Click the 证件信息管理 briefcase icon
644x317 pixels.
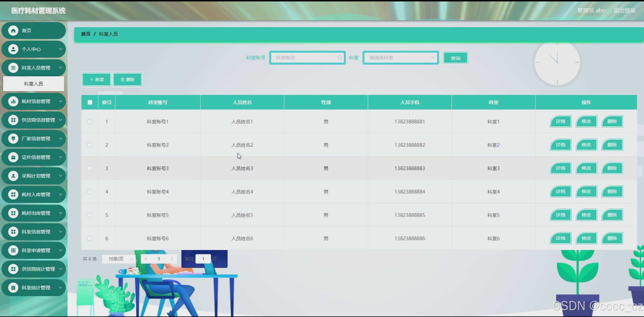coord(13,157)
